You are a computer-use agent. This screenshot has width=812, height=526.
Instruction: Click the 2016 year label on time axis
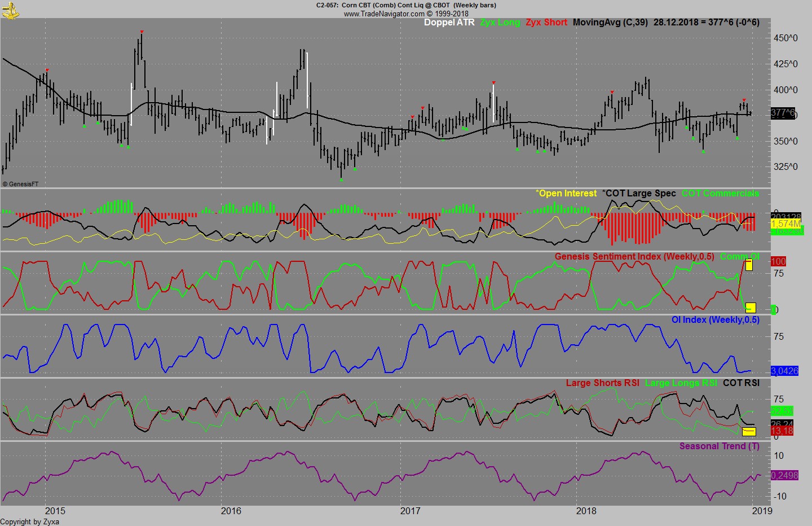231,511
